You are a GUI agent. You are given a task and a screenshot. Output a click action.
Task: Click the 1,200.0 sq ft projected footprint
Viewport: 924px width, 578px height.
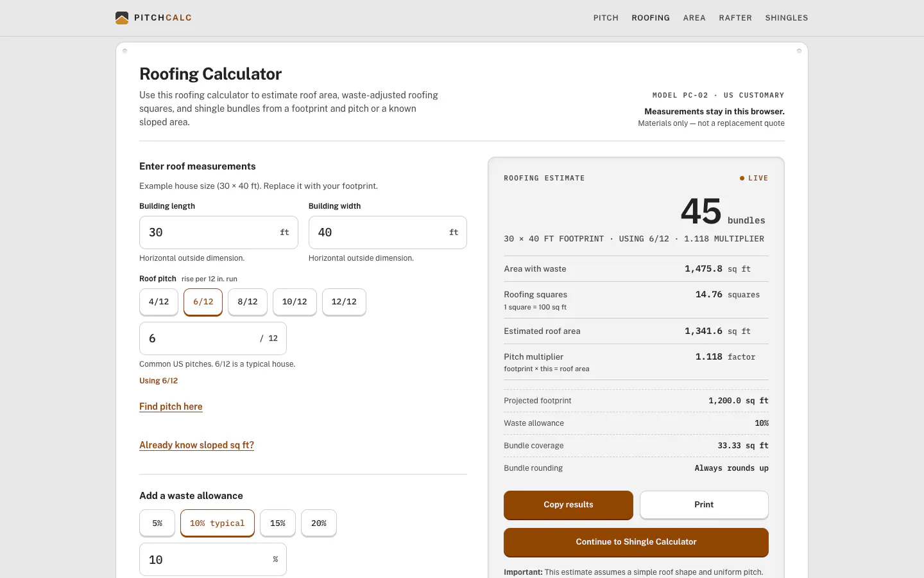click(739, 401)
